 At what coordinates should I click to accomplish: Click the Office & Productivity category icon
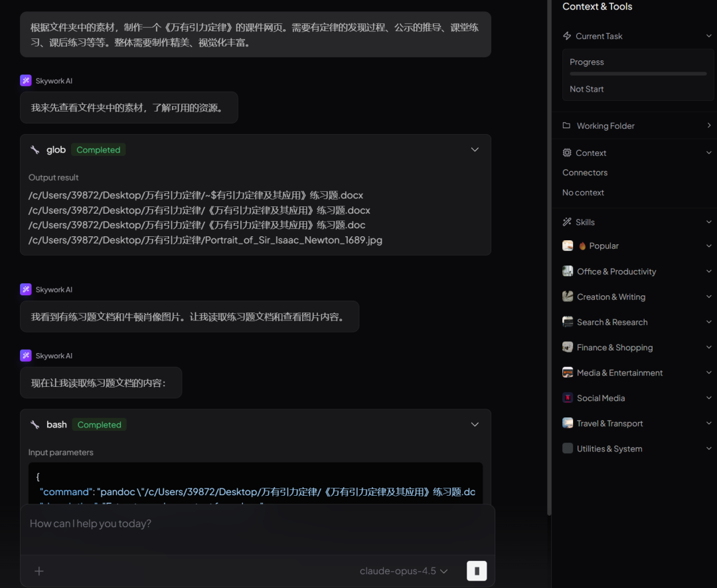pyautogui.click(x=568, y=271)
